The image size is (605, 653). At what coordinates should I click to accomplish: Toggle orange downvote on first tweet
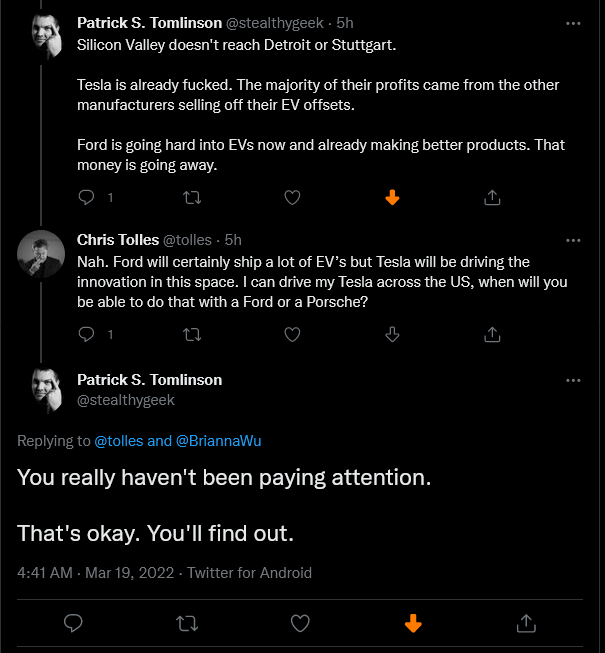click(x=392, y=197)
